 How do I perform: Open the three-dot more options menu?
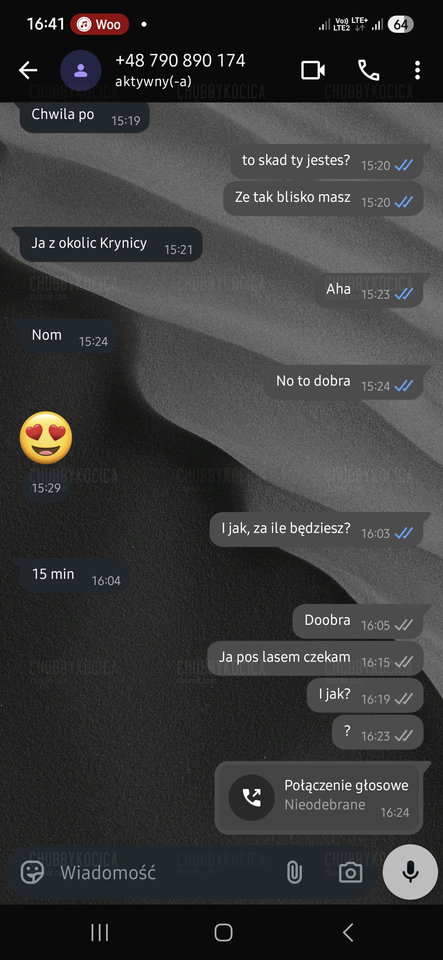(x=417, y=70)
